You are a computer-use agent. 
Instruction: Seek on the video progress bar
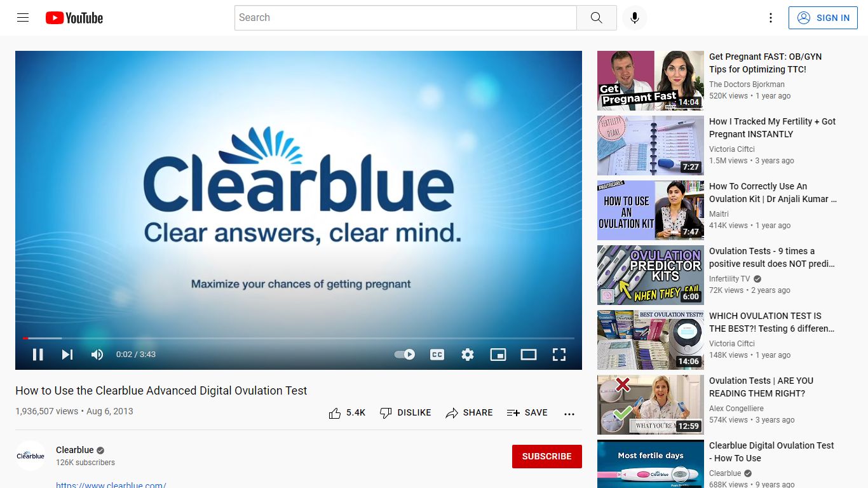[299, 338]
